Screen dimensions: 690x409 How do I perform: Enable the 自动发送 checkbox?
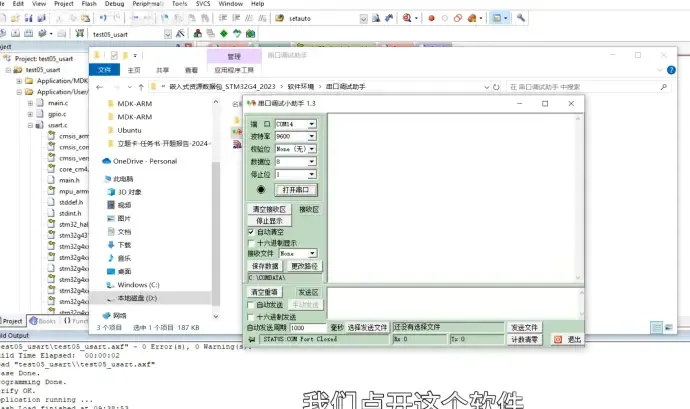point(252,304)
